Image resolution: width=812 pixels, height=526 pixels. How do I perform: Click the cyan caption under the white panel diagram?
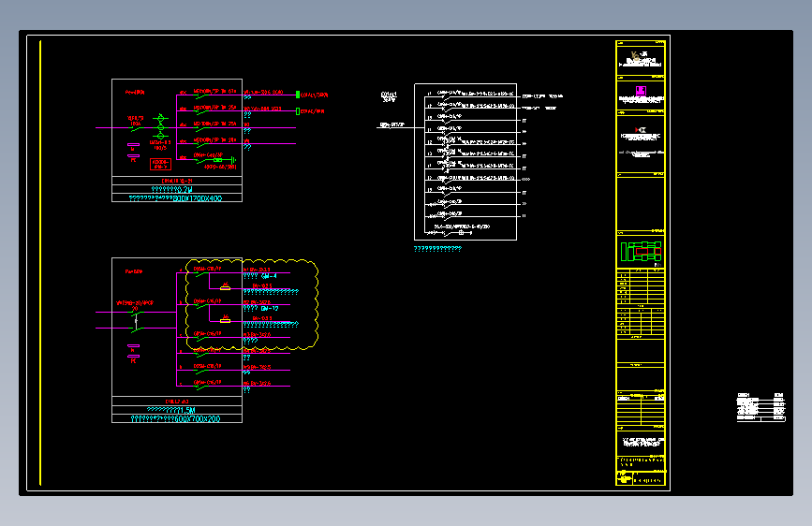pyautogui.click(x=437, y=249)
